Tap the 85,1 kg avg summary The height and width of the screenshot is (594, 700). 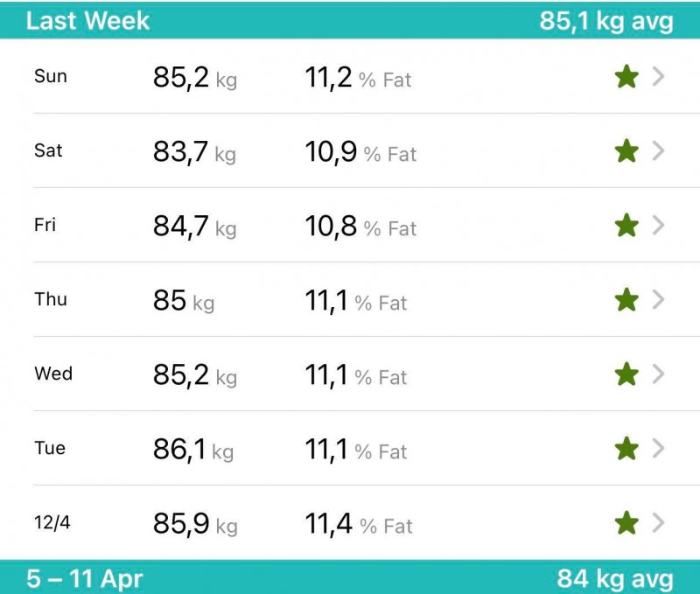point(606,21)
